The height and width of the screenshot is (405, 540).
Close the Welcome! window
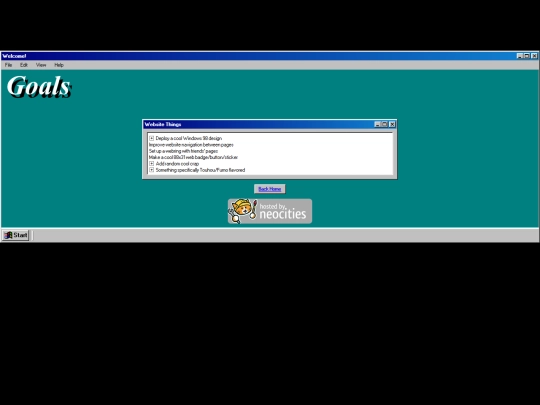point(534,56)
